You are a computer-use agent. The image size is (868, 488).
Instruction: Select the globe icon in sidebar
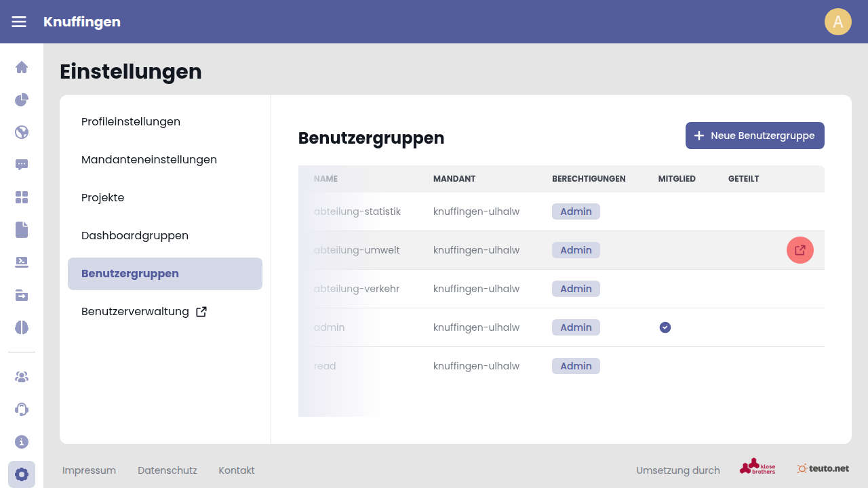coord(22,132)
